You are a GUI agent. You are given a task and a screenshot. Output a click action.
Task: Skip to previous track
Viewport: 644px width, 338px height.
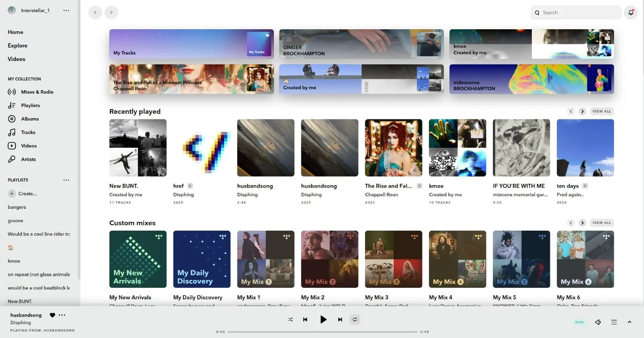pos(305,320)
